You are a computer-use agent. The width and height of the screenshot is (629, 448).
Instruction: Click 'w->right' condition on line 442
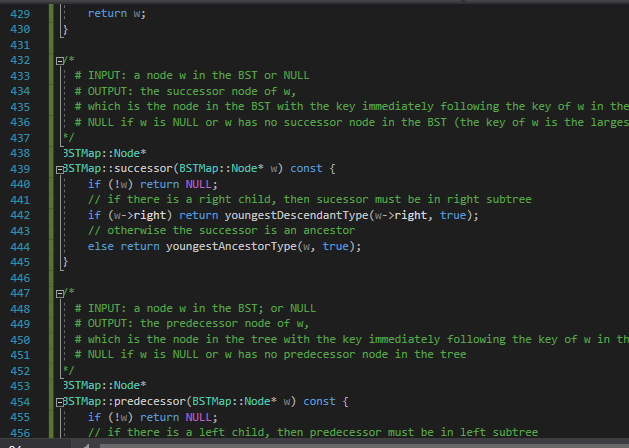(x=140, y=215)
